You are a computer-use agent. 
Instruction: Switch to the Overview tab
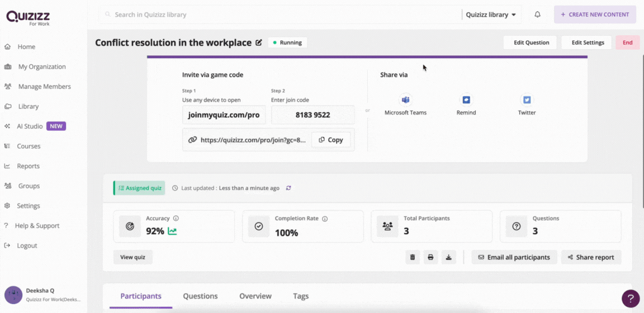coord(255,296)
